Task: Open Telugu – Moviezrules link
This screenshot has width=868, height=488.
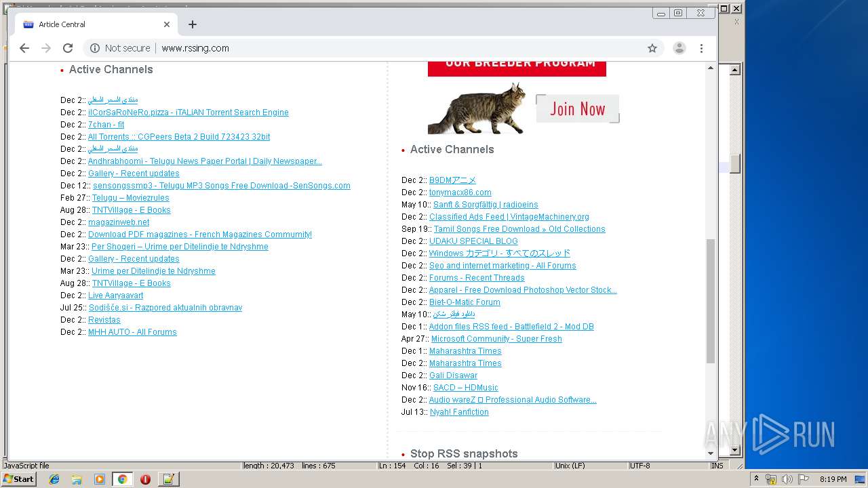Action: pyautogui.click(x=131, y=198)
